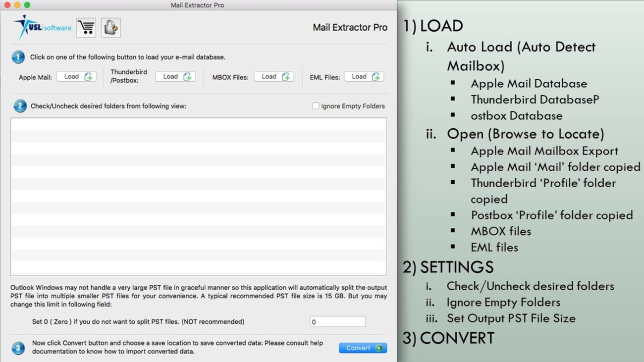The width and height of the screenshot is (644, 362).
Task: Click the Outlook Windows PST size paragraph
Action: [x=199, y=296]
